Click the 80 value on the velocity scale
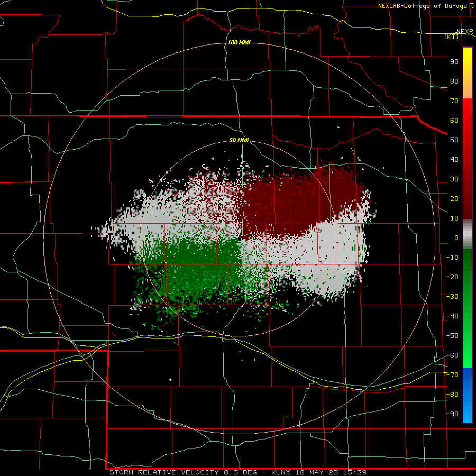Viewport: 476px width, 476px height. pyautogui.click(x=454, y=81)
